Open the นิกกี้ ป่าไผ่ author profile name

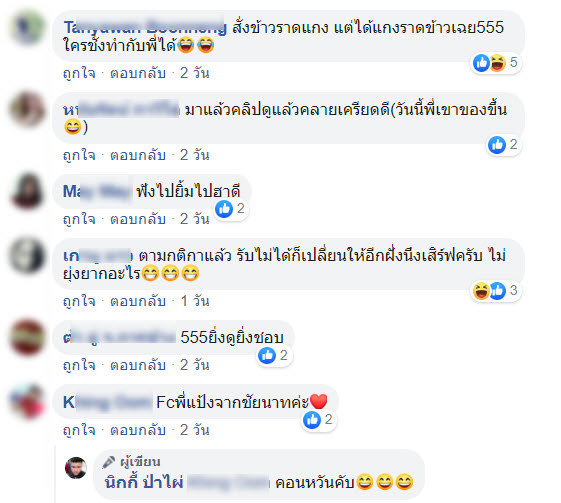pyautogui.click(x=144, y=483)
